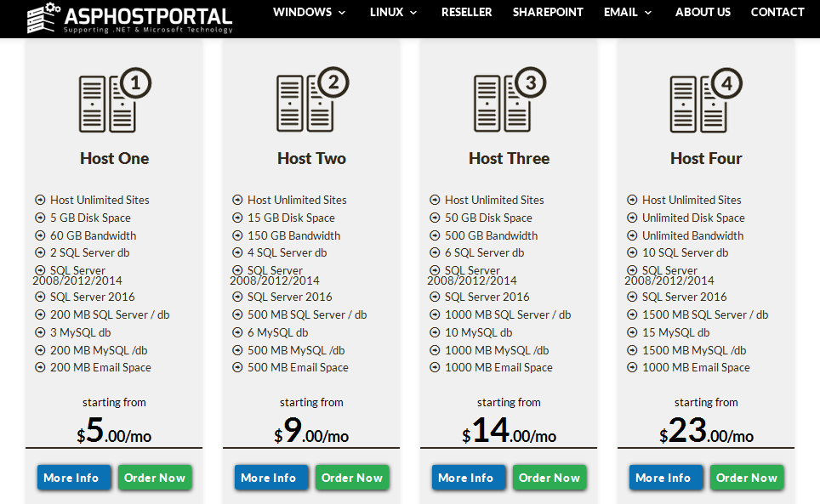
Task: Click bullet icon beside 6 SQL Server db
Action: [435, 252]
